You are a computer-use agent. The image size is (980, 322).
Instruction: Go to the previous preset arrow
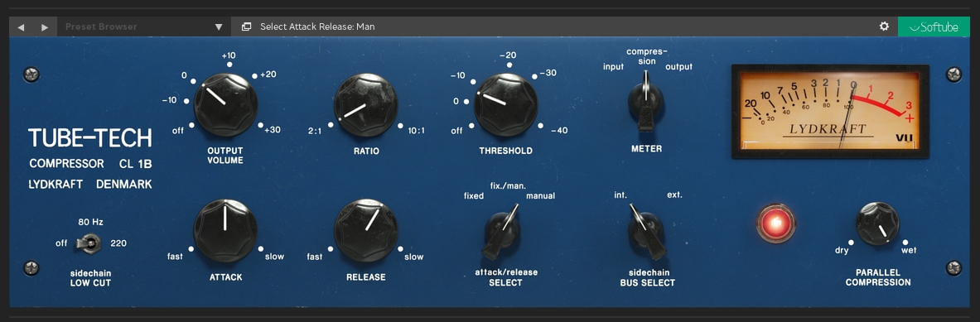pos(22,26)
